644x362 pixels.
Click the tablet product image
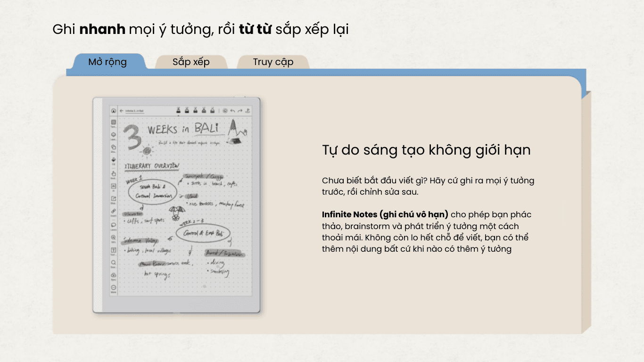click(x=177, y=205)
